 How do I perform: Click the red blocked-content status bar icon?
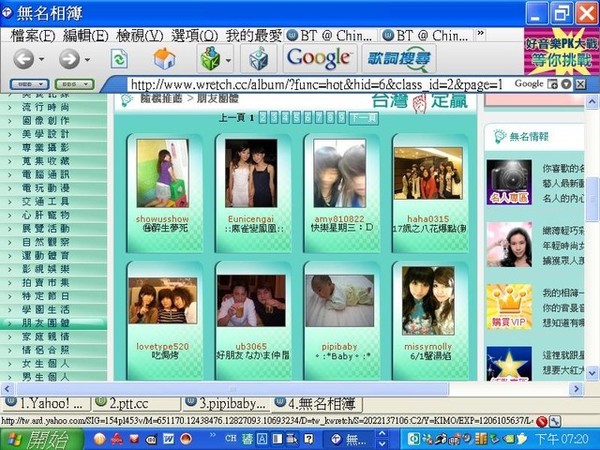click(x=541, y=421)
